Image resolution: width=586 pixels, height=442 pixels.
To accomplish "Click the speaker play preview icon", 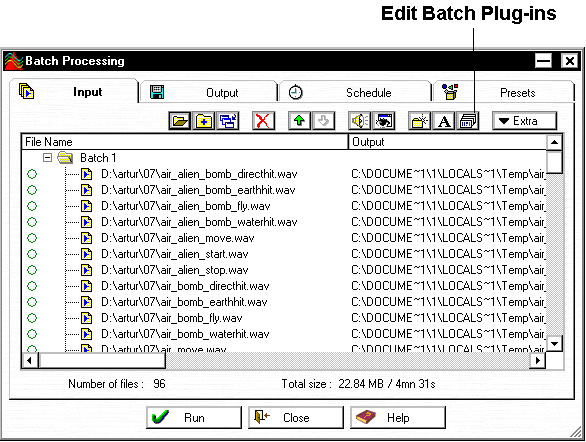I will (359, 121).
